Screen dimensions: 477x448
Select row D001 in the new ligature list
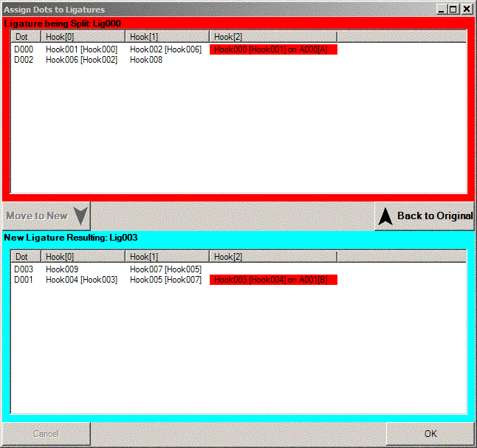(x=24, y=280)
